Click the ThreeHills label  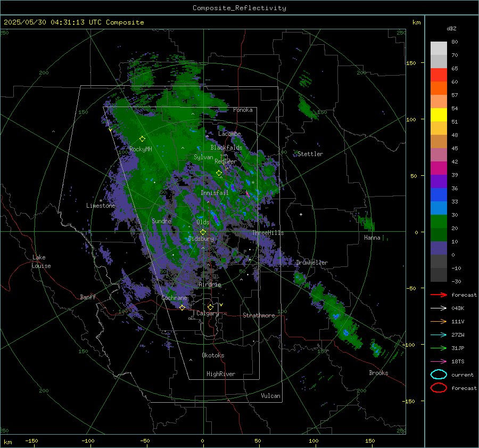(x=268, y=233)
